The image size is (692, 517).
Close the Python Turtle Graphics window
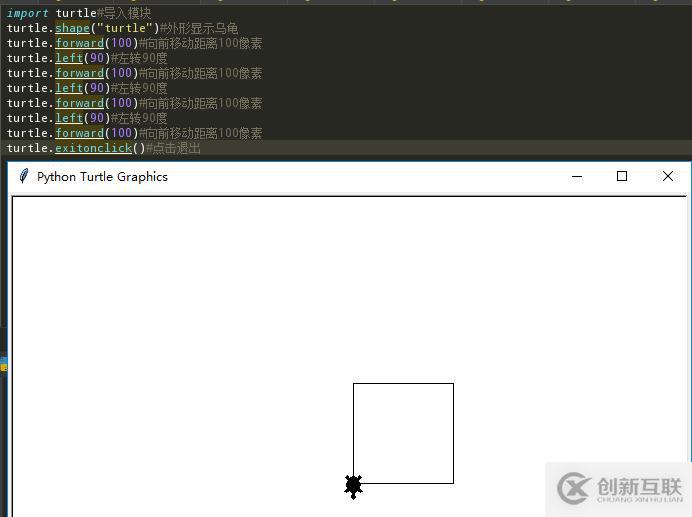tap(668, 176)
